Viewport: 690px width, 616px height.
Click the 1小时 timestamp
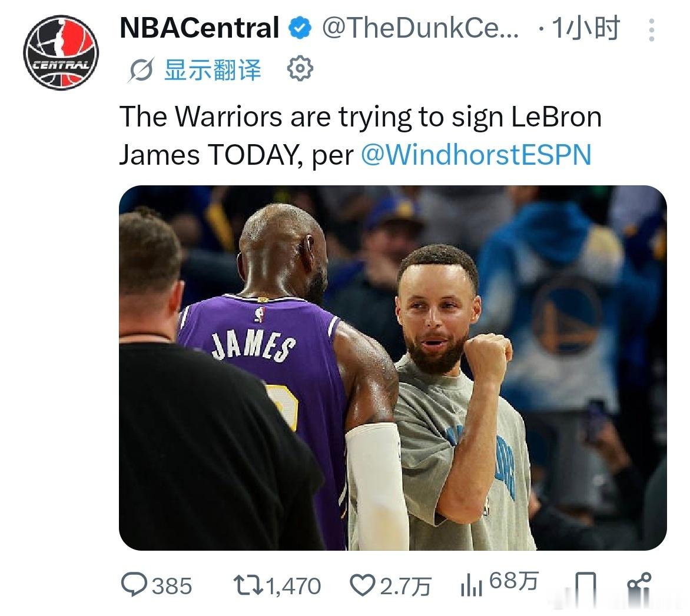point(585,28)
